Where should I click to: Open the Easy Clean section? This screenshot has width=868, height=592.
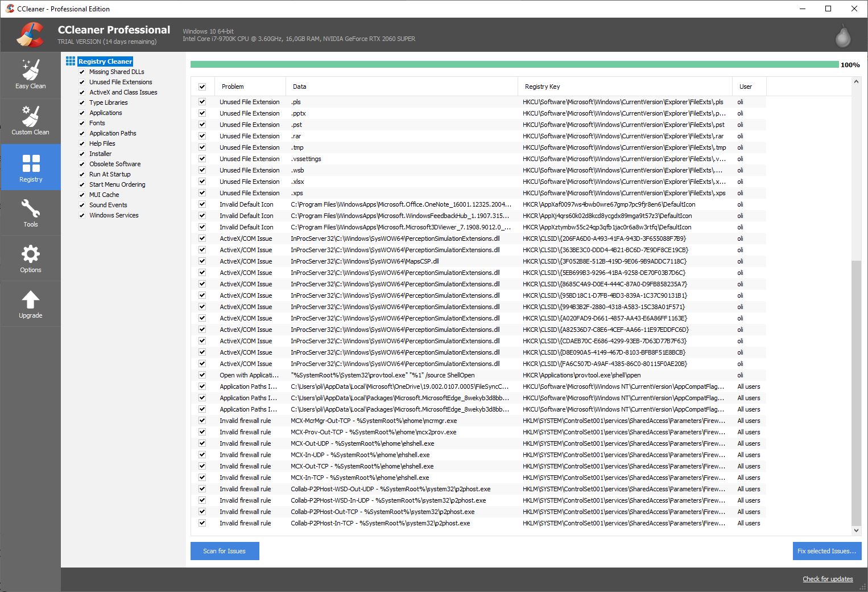tap(30, 75)
